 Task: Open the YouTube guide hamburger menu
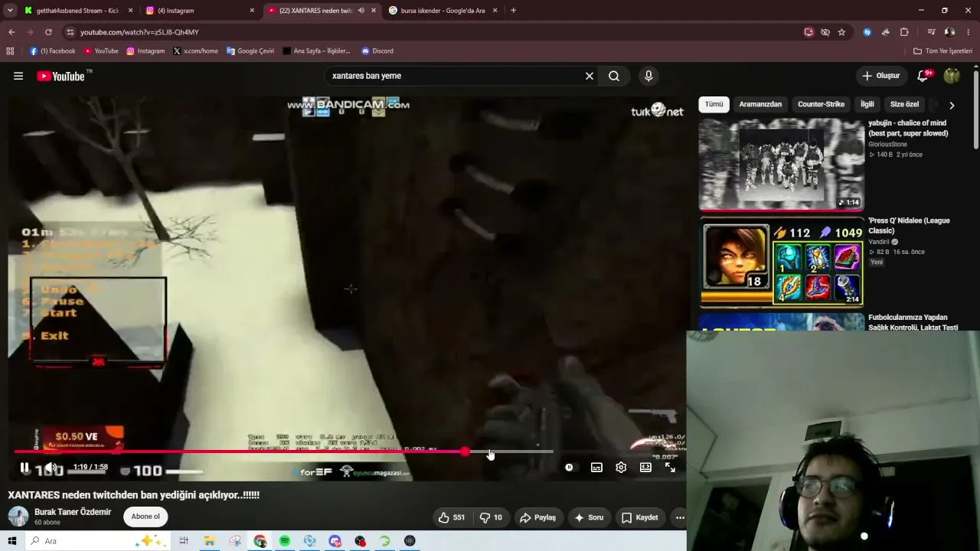pyautogui.click(x=18, y=76)
